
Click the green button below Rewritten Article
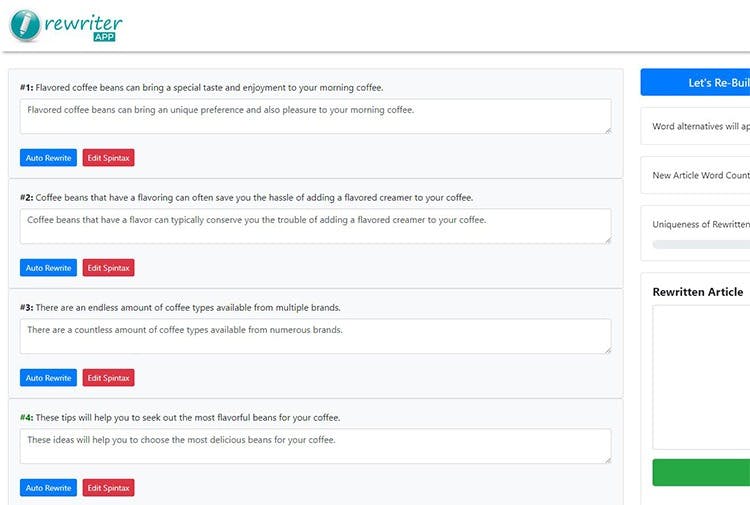(x=702, y=473)
